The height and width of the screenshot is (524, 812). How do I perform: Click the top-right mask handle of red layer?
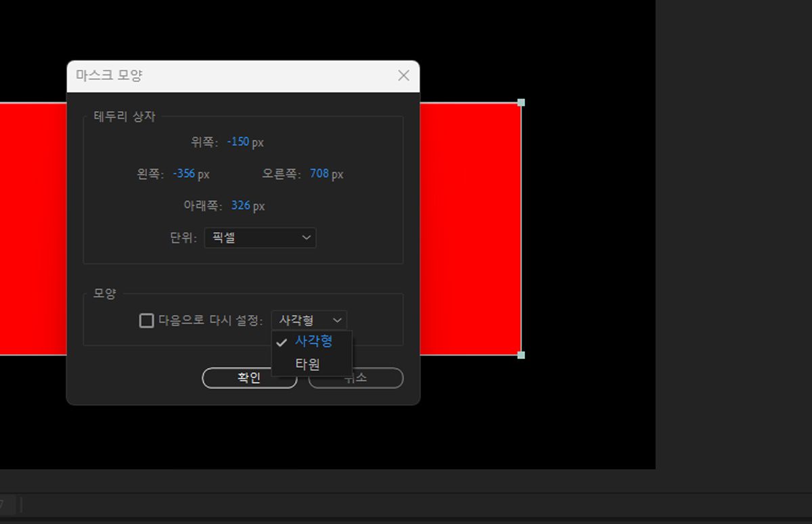(x=520, y=103)
